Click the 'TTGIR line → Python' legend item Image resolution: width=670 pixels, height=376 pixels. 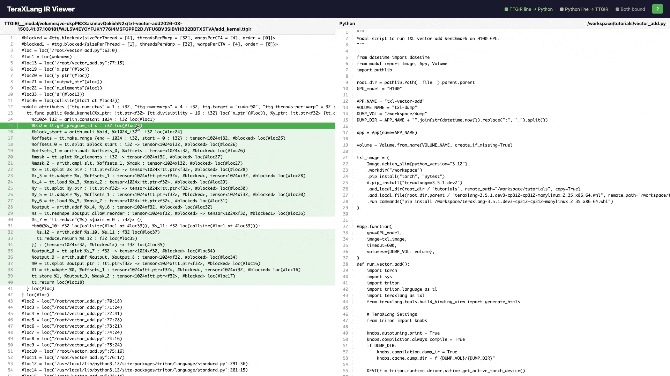(529, 9)
